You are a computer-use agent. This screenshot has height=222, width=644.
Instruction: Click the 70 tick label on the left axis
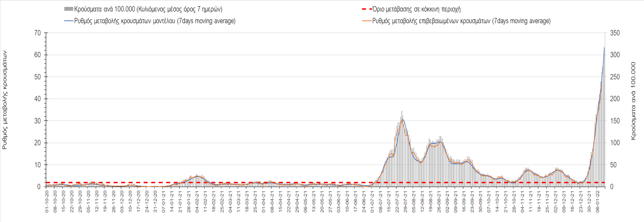pos(37,33)
